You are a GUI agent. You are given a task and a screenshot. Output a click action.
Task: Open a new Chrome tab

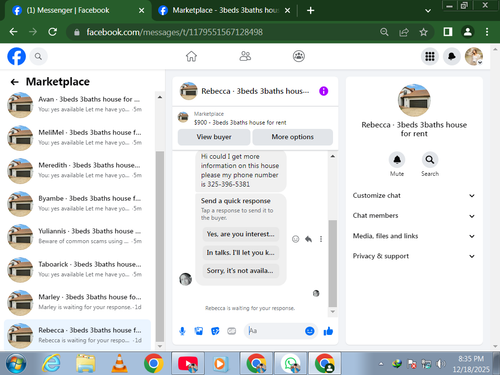point(310,11)
